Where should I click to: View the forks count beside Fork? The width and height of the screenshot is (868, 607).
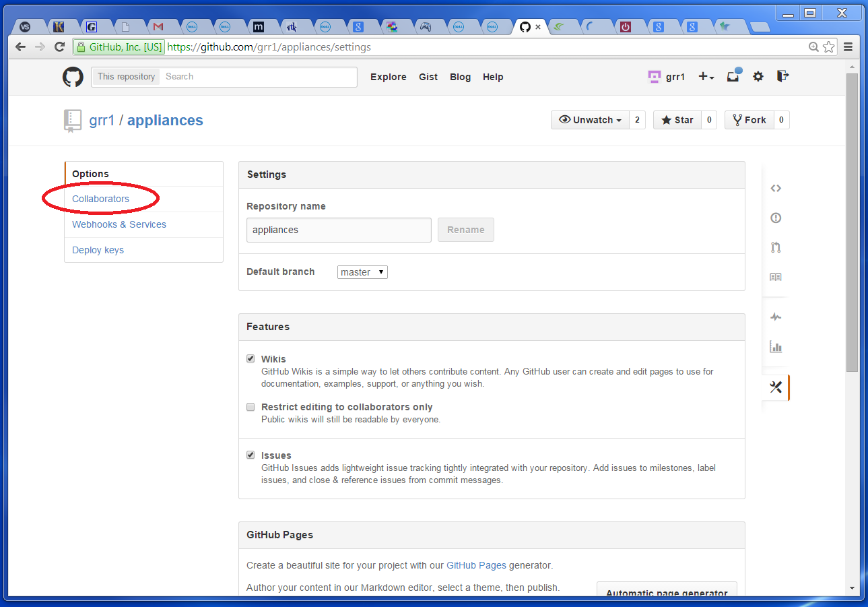782,120
